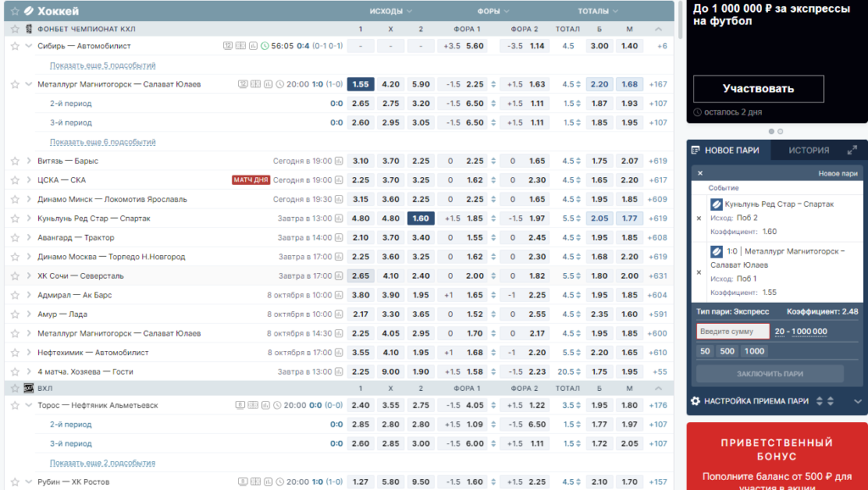
Task: Toggle handicap stepper for Авангард — Трактор Фора 1
Action: pos(493,237)
